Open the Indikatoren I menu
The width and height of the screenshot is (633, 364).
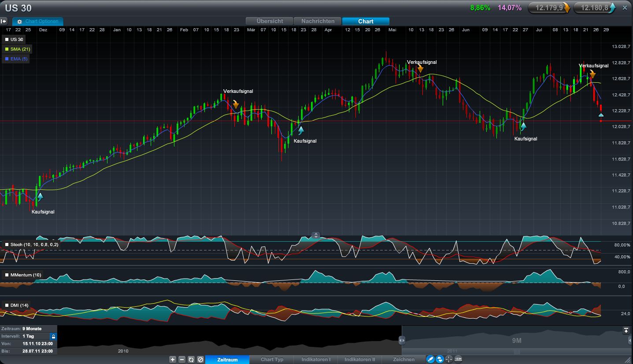315,360
